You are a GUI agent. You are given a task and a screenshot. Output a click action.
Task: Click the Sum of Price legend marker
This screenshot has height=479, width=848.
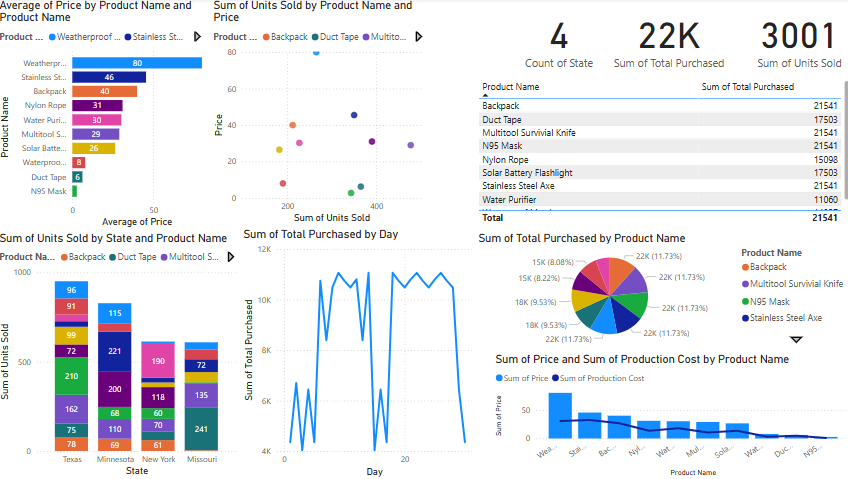500,378
